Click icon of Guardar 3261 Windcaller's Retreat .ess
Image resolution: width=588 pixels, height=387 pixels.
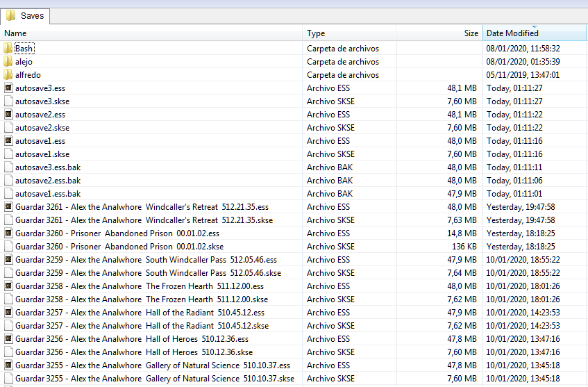(8, 207)
